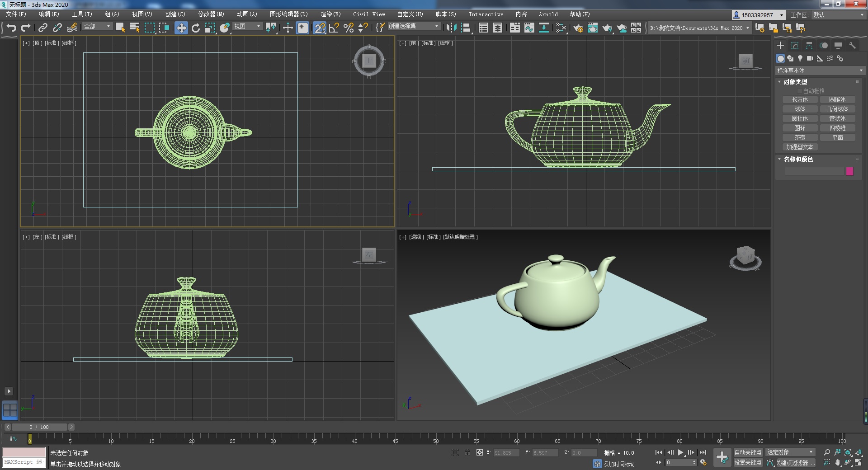Click the 圆环 torus button
This screenshot has height=470, width=868.
point(800,128)
